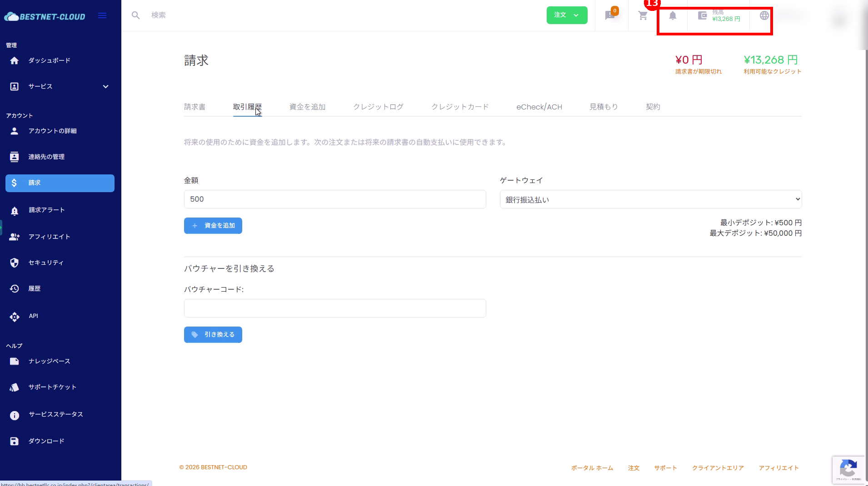Click the reCAPTCHA badge
Image resolution: width=868 pixels, height=486 pixels.
click(848, 469)
